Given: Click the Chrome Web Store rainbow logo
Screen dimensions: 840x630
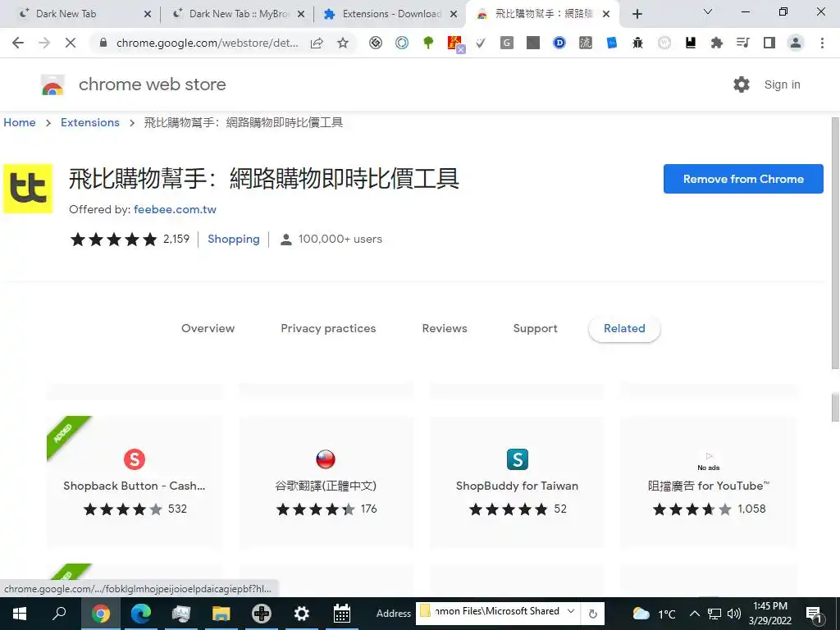Looking at the screenshot, I should [x=52, y=84].
